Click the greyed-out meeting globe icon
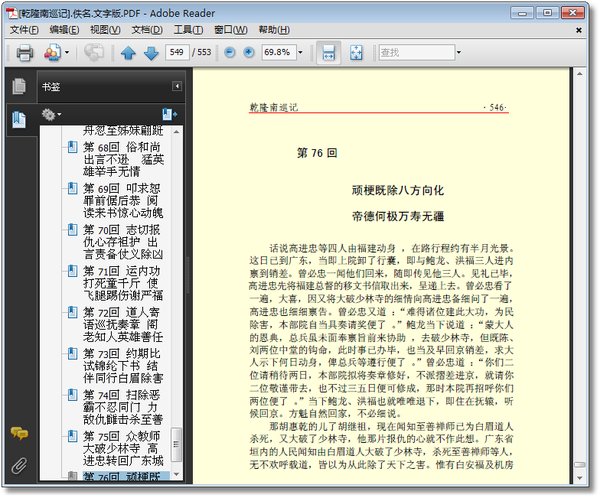The image size is (600, 498). [93, 52]
